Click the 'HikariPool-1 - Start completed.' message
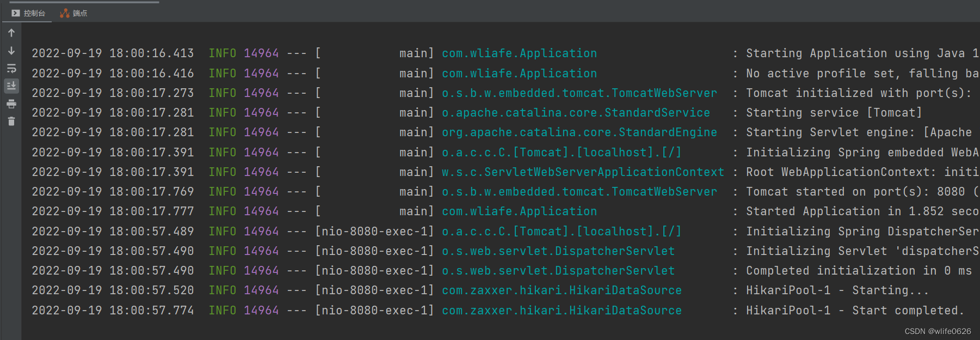980x340 pixels. click(x=854, y=311)
